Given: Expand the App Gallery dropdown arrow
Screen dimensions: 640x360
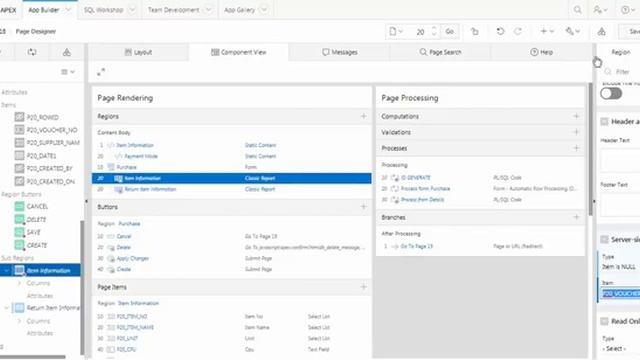Looking at the screenshot, I should click(x=264, y=10).
